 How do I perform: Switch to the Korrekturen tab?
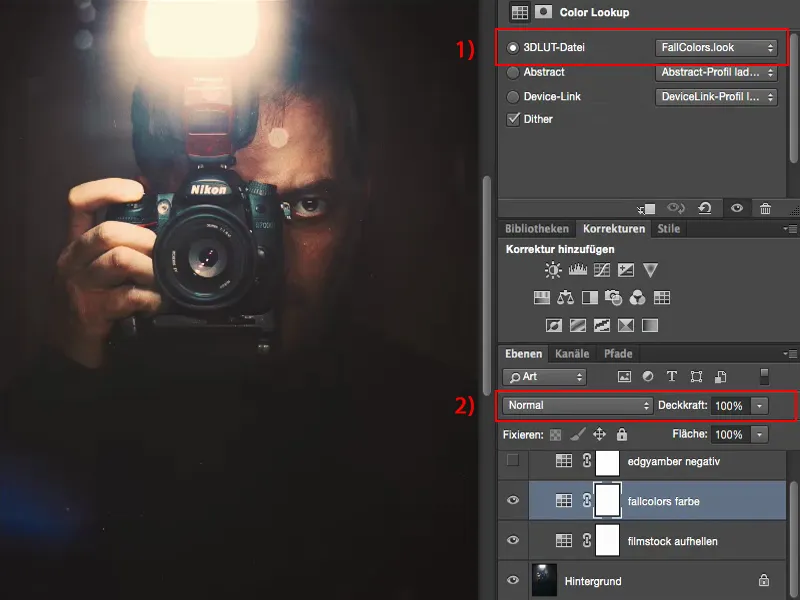pyautogui.click(x=614, y=229)
